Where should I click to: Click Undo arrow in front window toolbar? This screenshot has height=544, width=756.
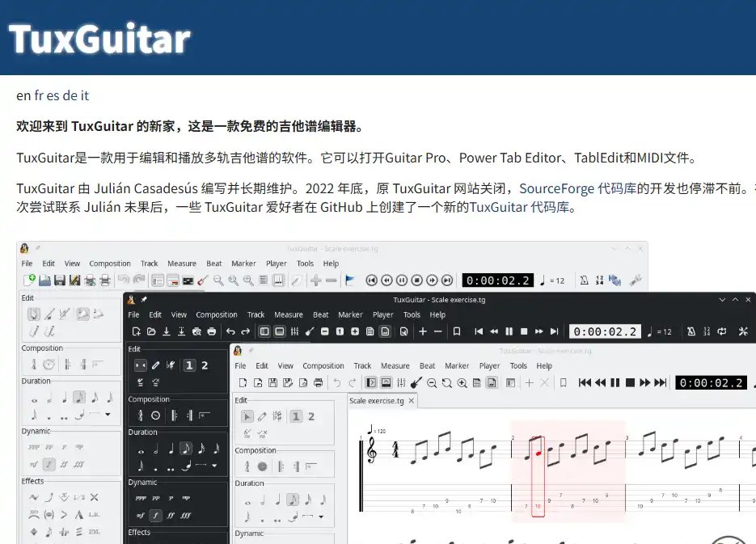click(x=337, y=383)
